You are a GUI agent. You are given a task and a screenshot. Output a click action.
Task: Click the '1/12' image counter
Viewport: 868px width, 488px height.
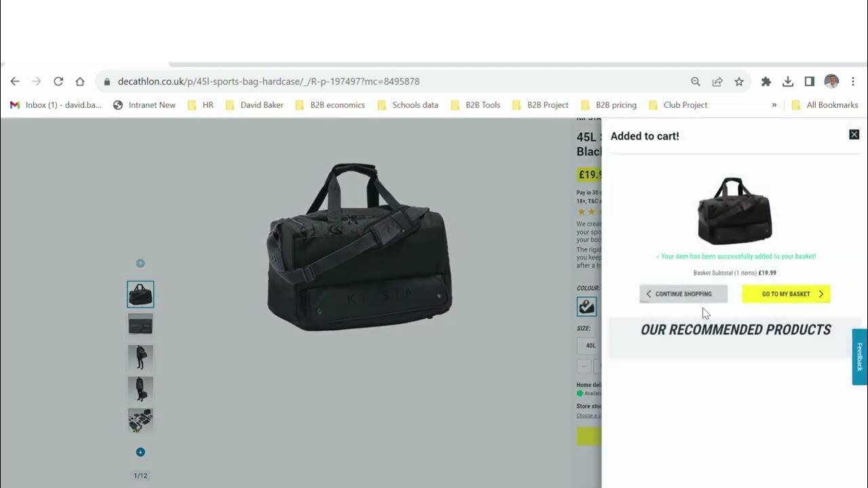click(x=140, y=476)
